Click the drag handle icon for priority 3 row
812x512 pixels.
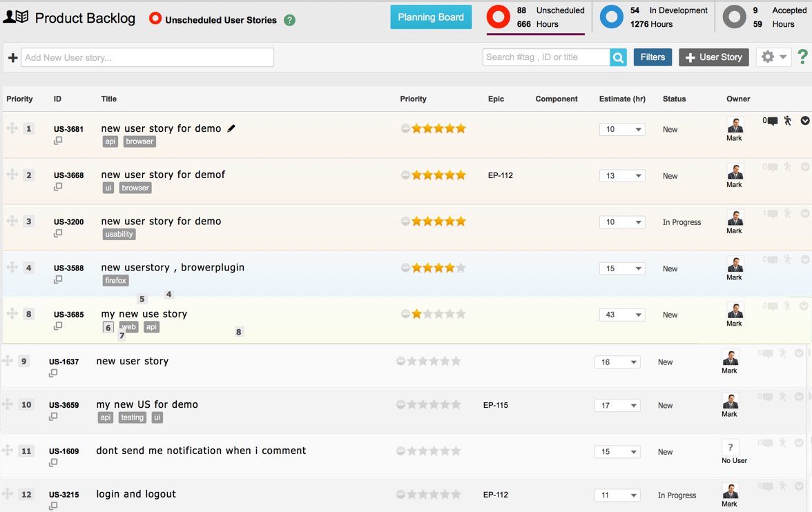click(12, 221)
